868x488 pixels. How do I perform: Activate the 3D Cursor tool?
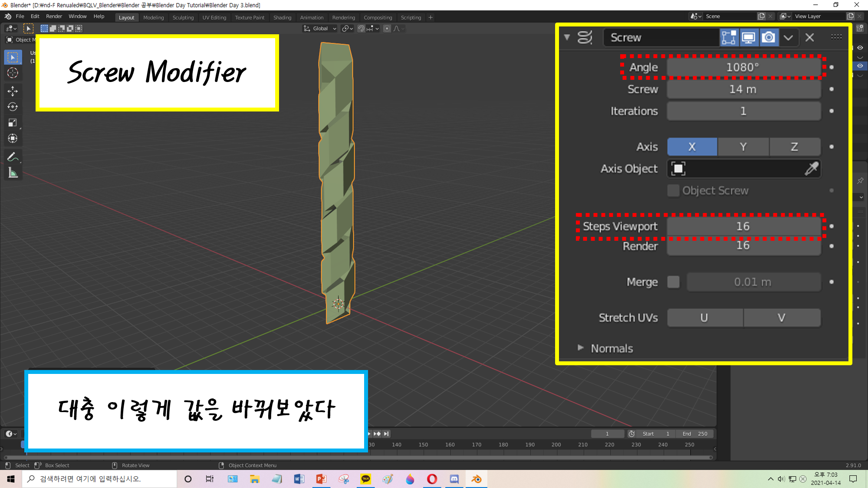pyautogui.click(x=13, y=73)
